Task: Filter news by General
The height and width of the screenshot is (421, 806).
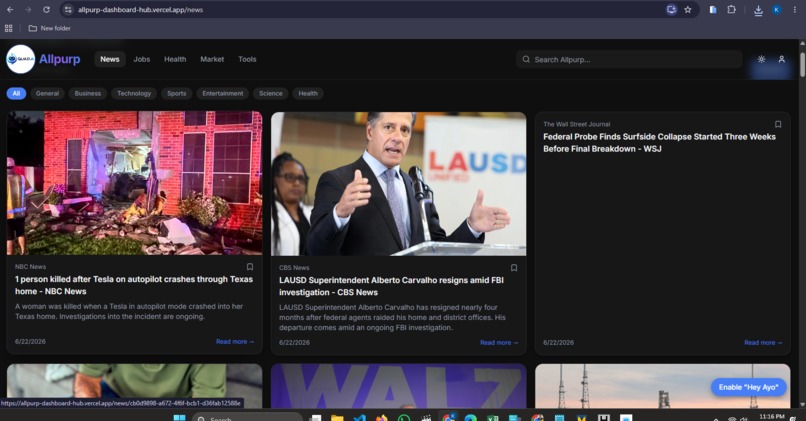Action: pyautogui.click(x=47, y=94)
